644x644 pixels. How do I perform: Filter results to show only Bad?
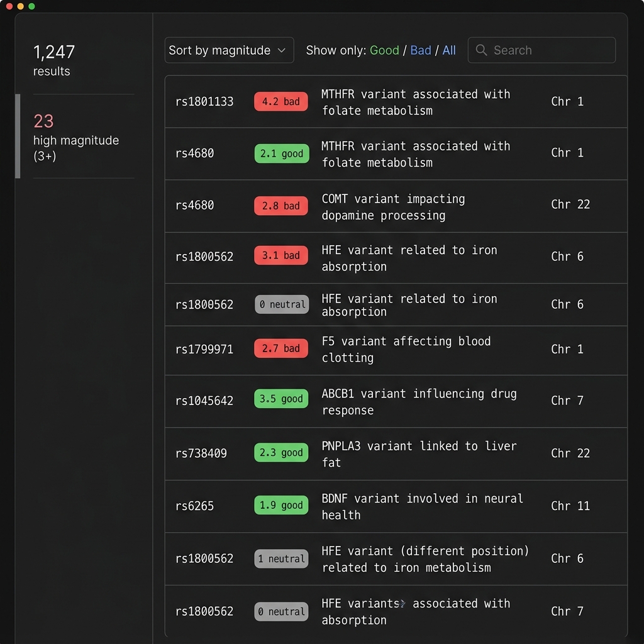(421, 50)
